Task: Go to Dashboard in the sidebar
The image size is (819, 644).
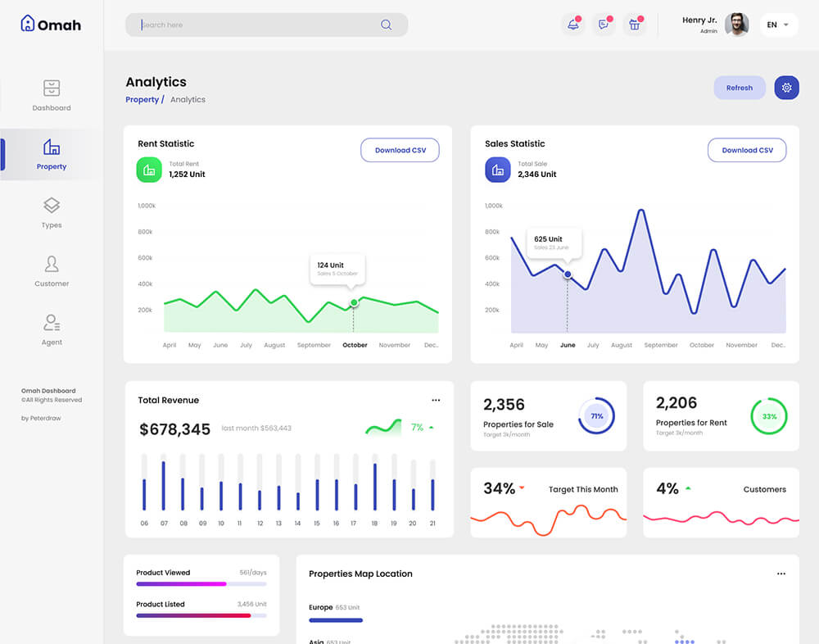Action: tap(52, 95)
